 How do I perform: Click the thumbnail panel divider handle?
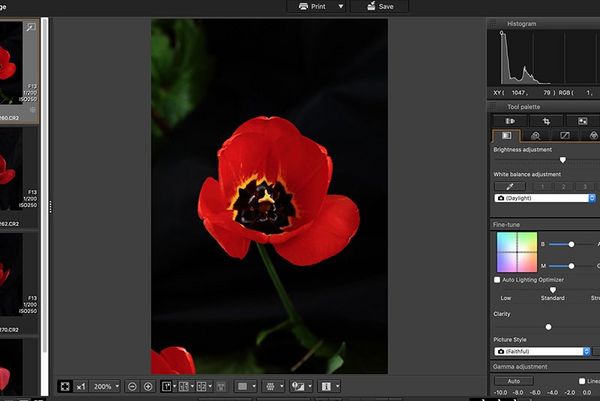tap(51, 207)
